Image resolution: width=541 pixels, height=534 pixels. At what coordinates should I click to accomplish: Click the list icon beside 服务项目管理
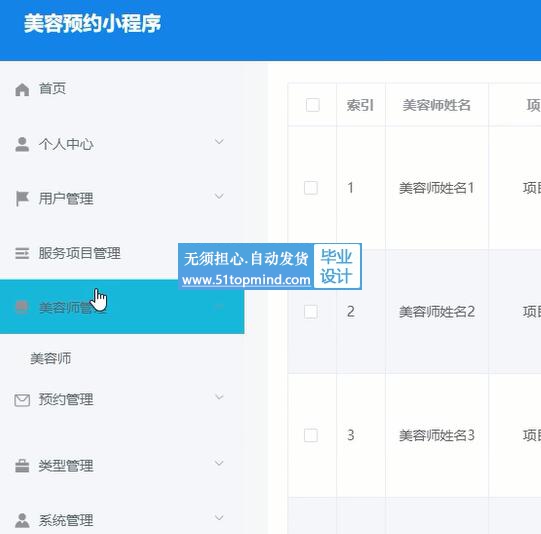pos(22,253)
